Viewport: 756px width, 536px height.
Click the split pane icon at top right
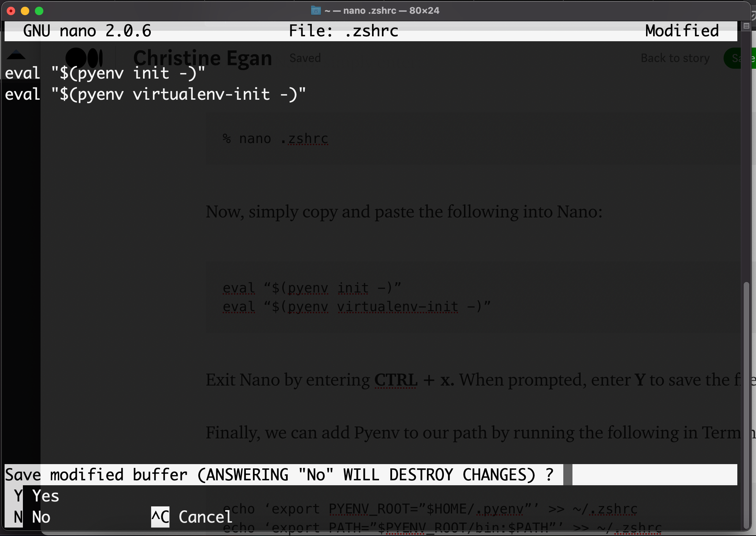[x=746, y=26]
